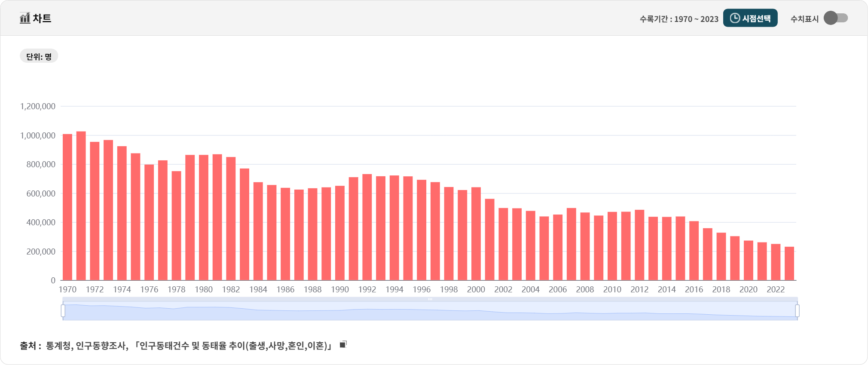The height and width of the screenshot is (365, 868).
Task: Click the 2016 bar
Action: pos(694,251)
